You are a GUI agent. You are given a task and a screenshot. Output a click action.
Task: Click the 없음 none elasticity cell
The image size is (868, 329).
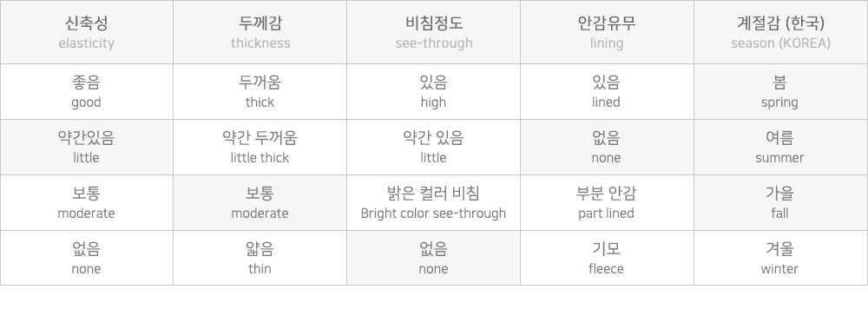click(x=86, y=258)
